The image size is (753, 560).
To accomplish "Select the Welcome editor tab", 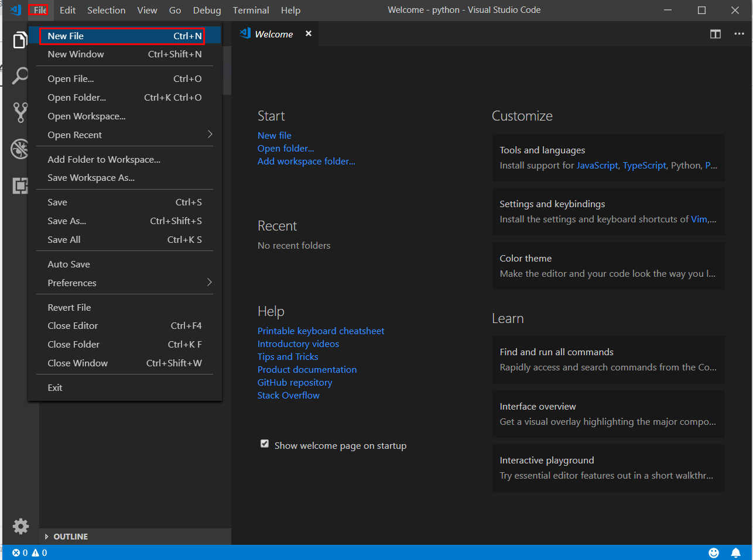I will click(x=276, y=34).
